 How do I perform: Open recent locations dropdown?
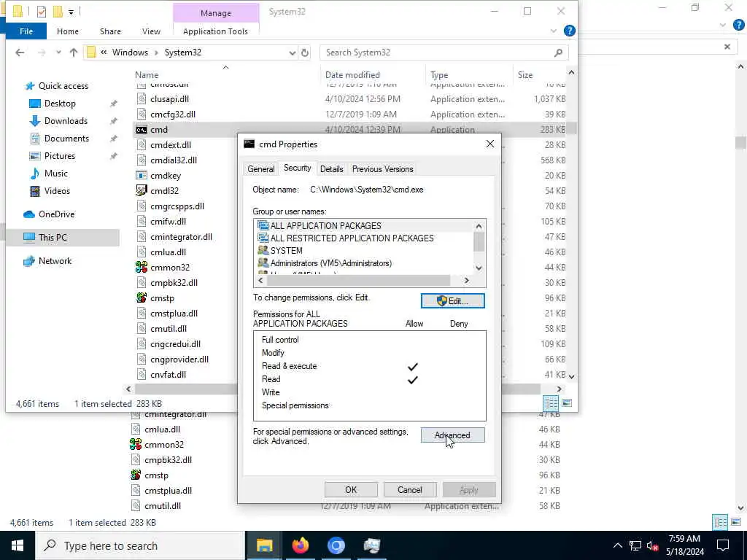click(x=58, y=52)
